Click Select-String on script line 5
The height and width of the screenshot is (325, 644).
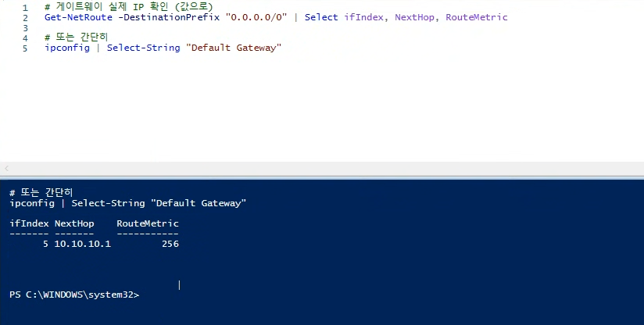point(143,48)
